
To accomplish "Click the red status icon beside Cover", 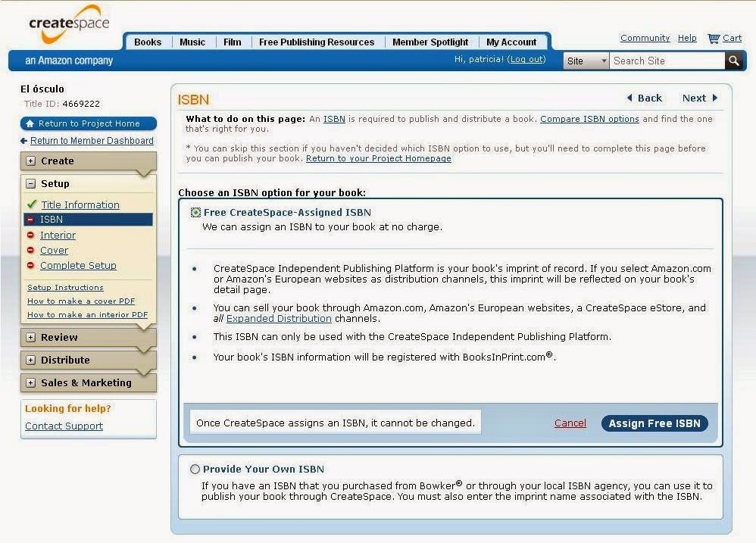I will (30, 250).
